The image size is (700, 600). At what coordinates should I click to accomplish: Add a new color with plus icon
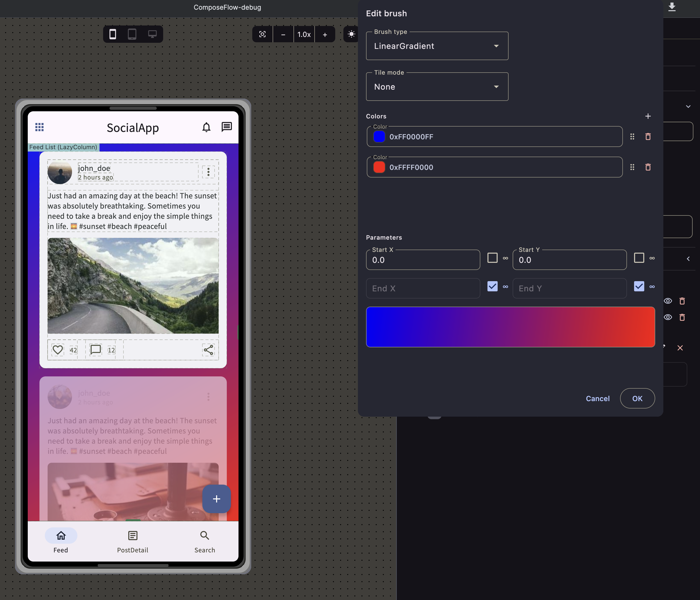pyautogui.click(x=648, y=116)
